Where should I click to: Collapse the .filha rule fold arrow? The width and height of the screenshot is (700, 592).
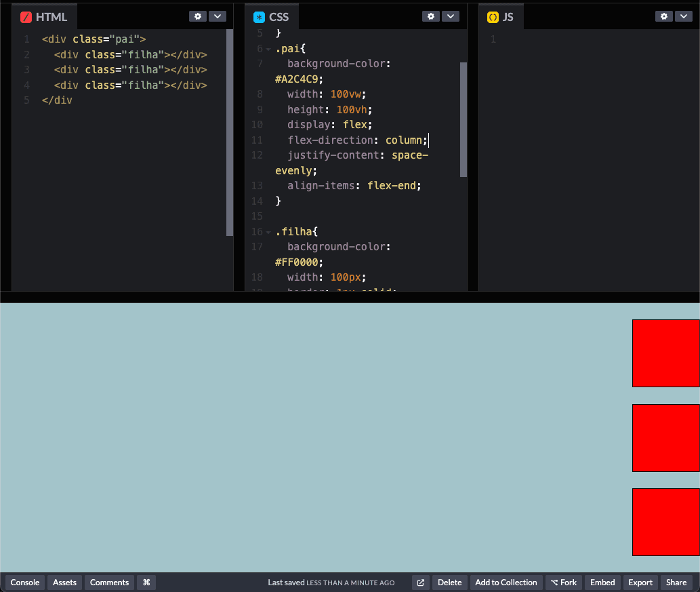point(268,232)
